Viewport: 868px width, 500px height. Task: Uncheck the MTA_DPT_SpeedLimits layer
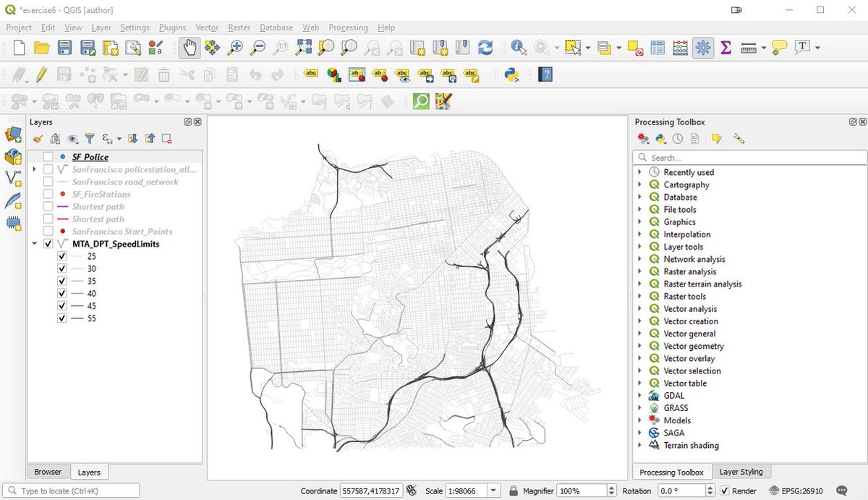pyautogui.click(x=48, y=244)
